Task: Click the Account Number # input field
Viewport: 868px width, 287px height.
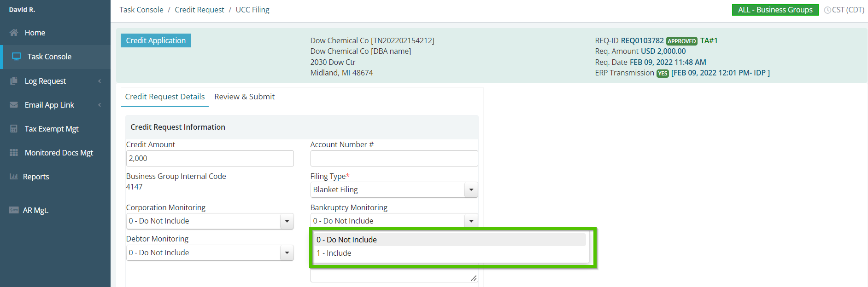Action: click(394, 158)
